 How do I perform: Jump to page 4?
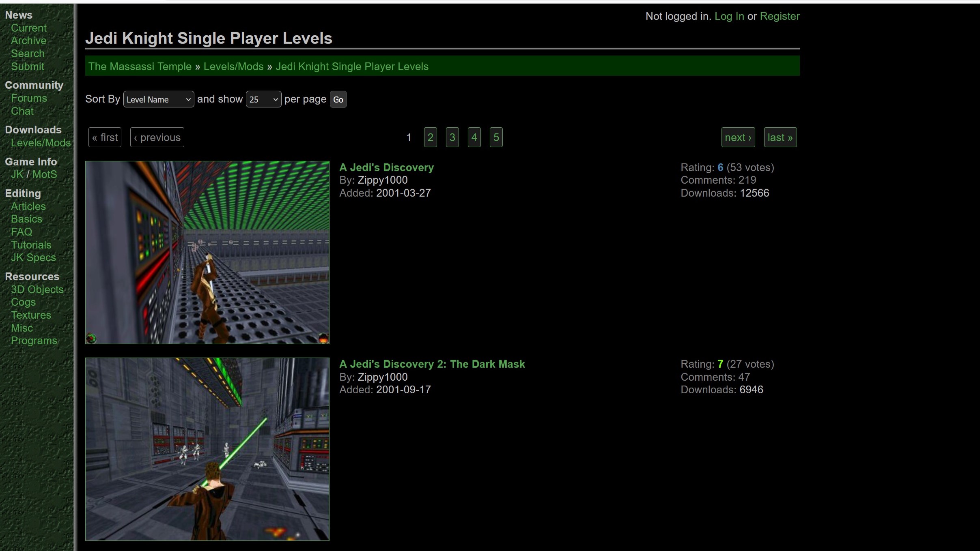tap(474, 137)
